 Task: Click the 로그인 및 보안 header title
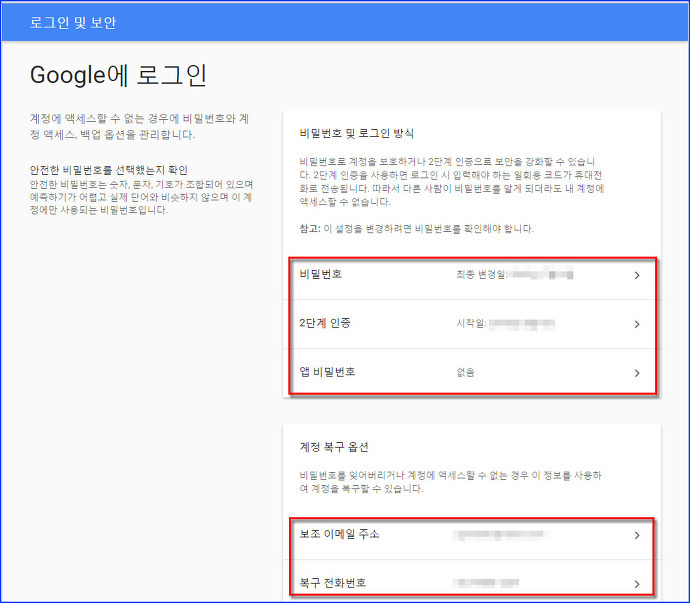click(x=73, y=22)
